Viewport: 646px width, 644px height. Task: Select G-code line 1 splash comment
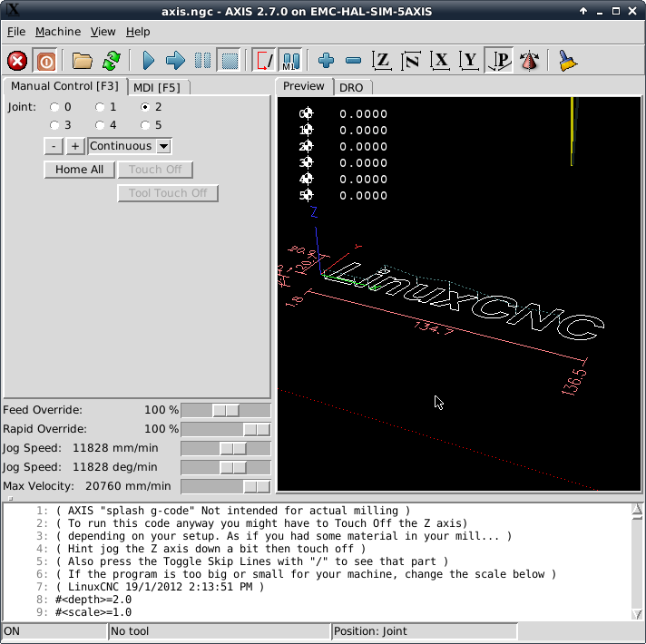pyautogui.click(x=233, y=511)
